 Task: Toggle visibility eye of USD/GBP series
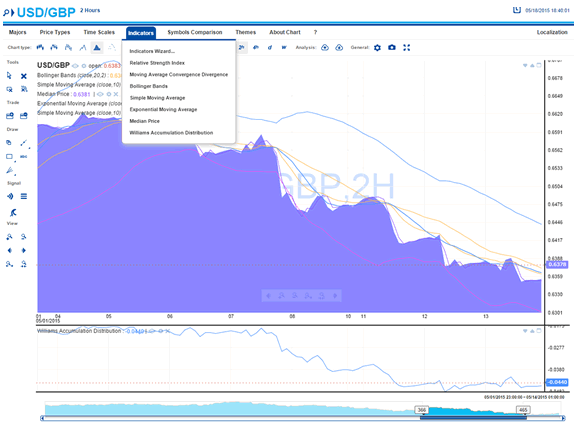75,66
